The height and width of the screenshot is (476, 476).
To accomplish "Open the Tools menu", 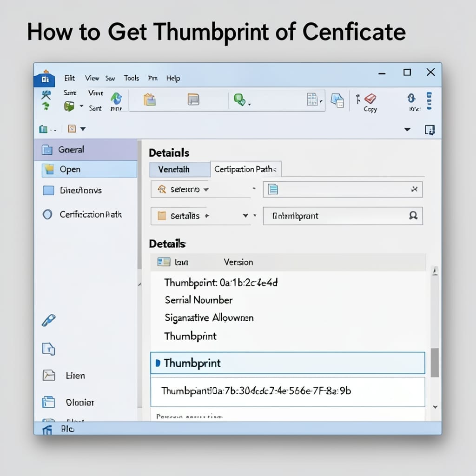I will click(132, 78).
